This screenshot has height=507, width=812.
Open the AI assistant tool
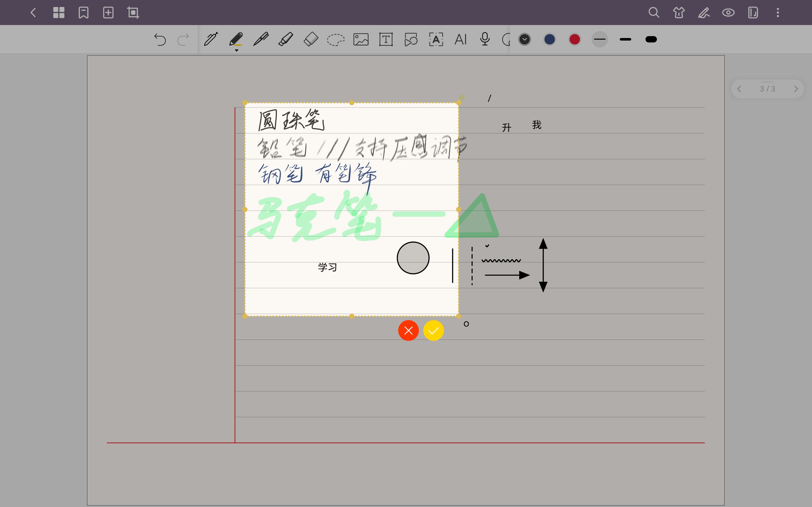[x=460, y=39]
